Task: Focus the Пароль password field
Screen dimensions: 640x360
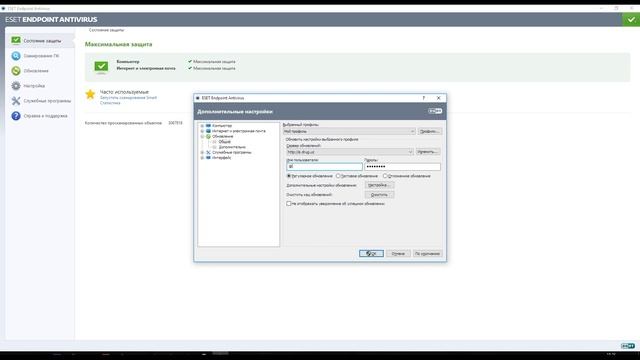Action: coord(402,167)
